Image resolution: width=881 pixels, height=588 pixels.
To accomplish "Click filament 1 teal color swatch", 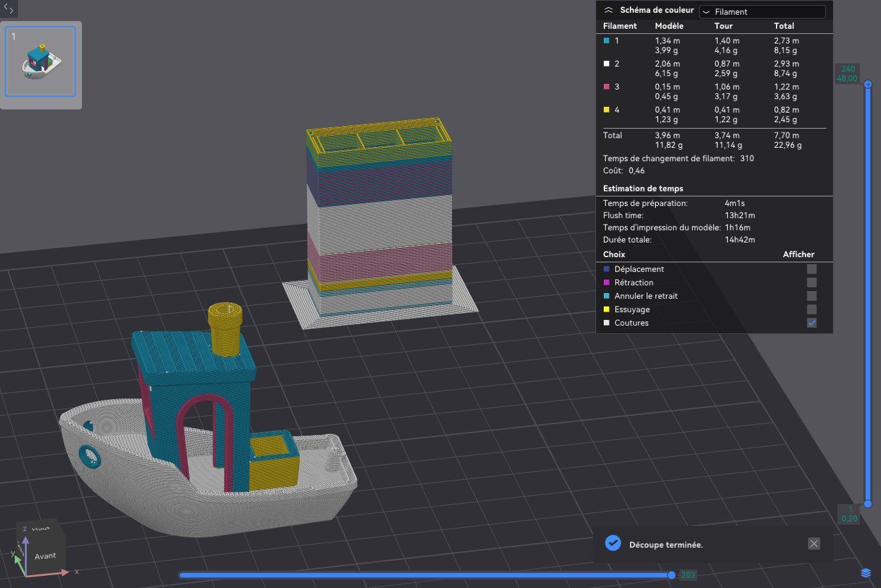I will (x=606, y=40).
